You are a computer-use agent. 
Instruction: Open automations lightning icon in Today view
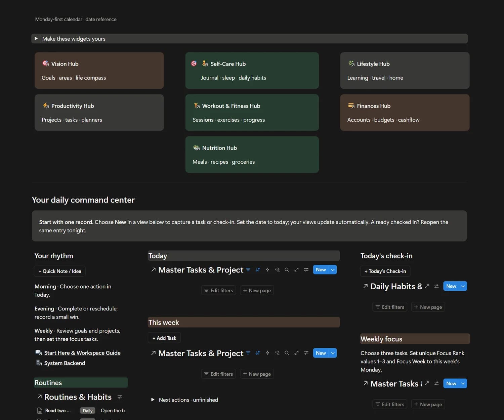(x=267, y=269)
